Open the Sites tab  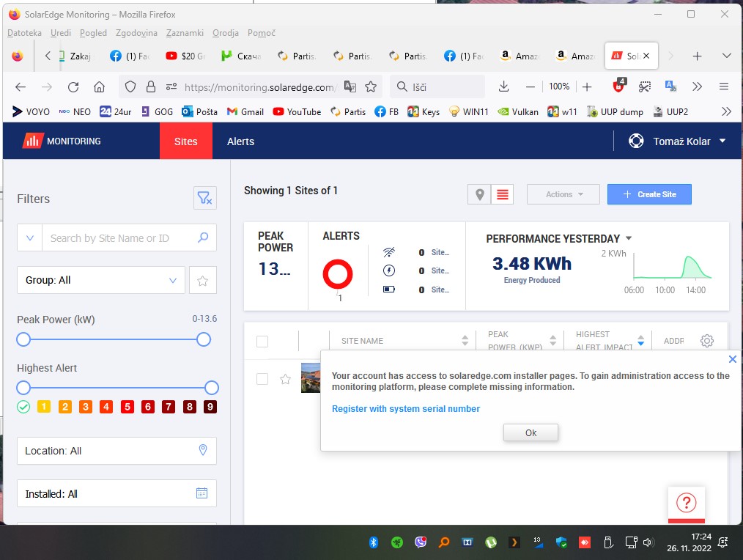click(186, 141)
